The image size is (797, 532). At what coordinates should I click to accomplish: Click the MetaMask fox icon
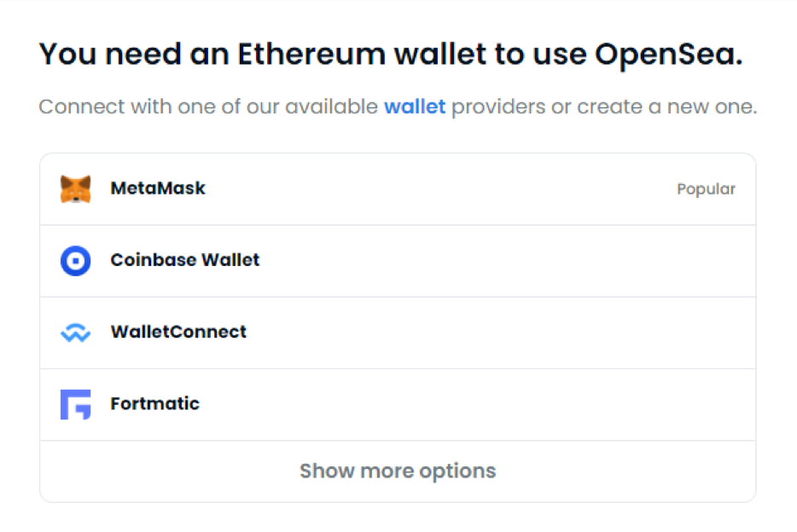click(75, 189)
